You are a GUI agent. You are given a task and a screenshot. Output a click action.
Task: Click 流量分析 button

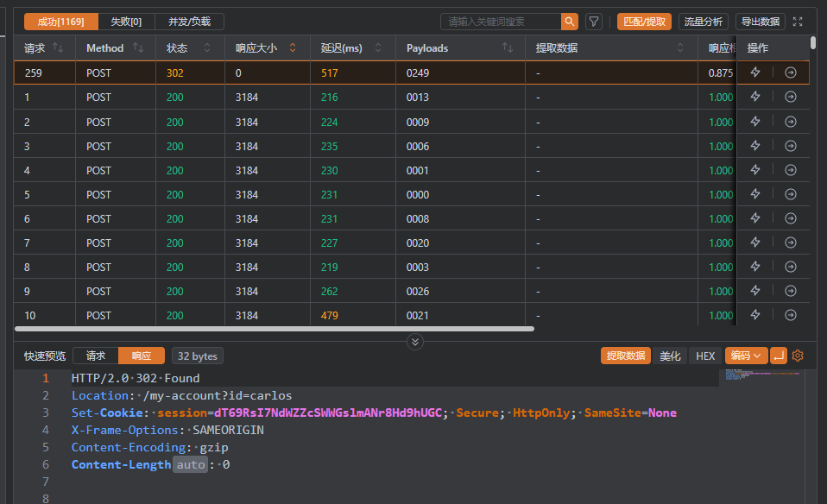point(704,22)
